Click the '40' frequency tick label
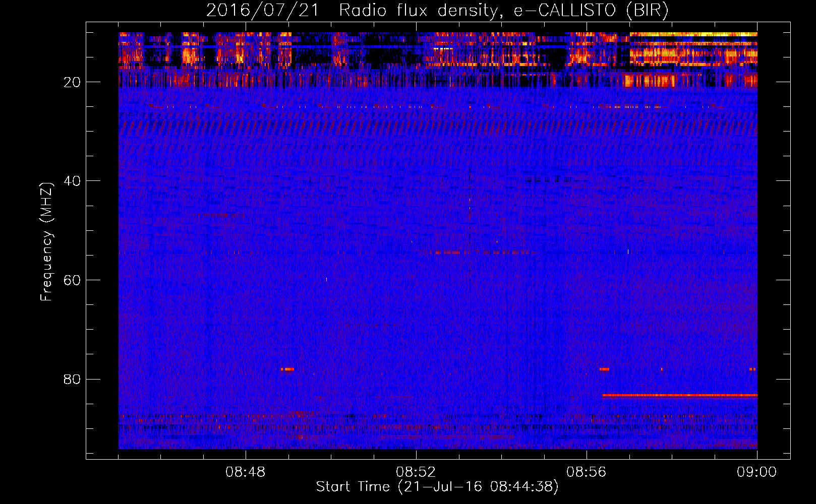Screen dimensions: 816x504 [73, 181]
